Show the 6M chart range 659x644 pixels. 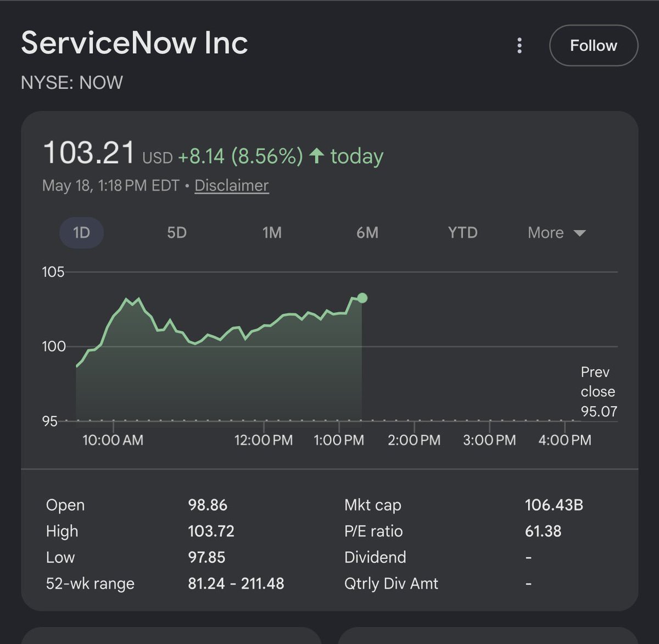[367, 232]
